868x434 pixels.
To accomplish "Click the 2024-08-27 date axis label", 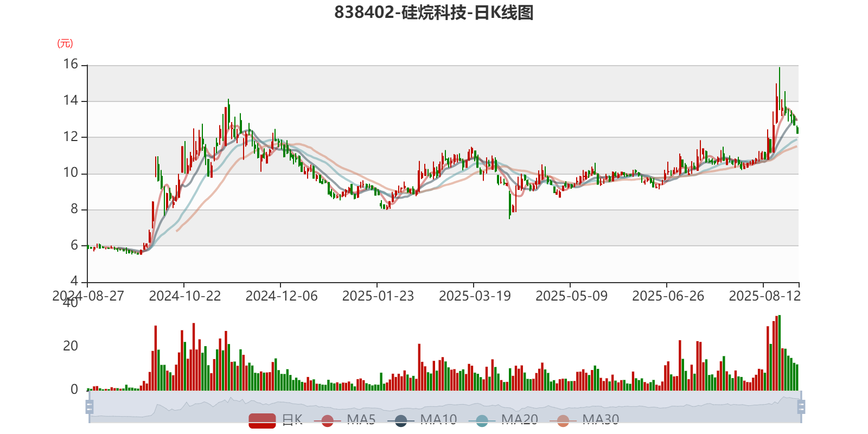I will point(88,296).
